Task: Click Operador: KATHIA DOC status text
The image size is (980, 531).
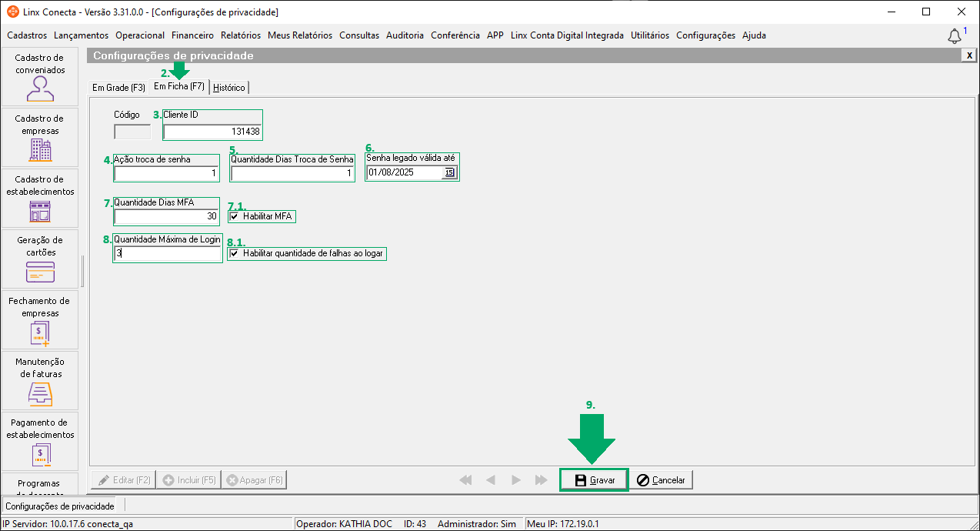Action: tap(344, 524)
